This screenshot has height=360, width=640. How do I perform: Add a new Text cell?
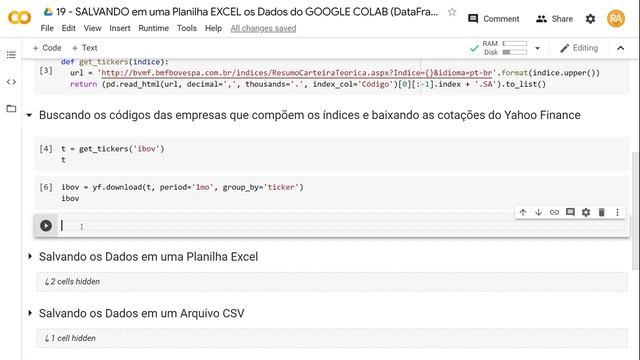click(x=84, y=48)
